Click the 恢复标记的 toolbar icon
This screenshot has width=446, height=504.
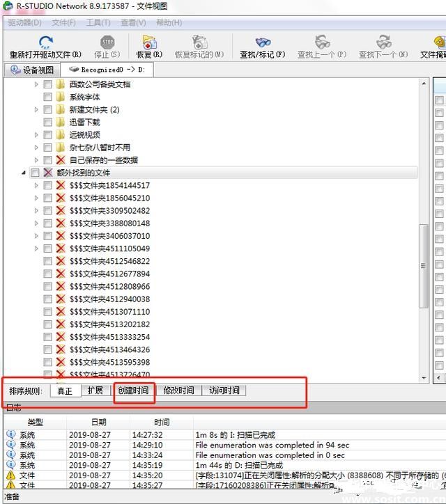(x=199, y=42)
